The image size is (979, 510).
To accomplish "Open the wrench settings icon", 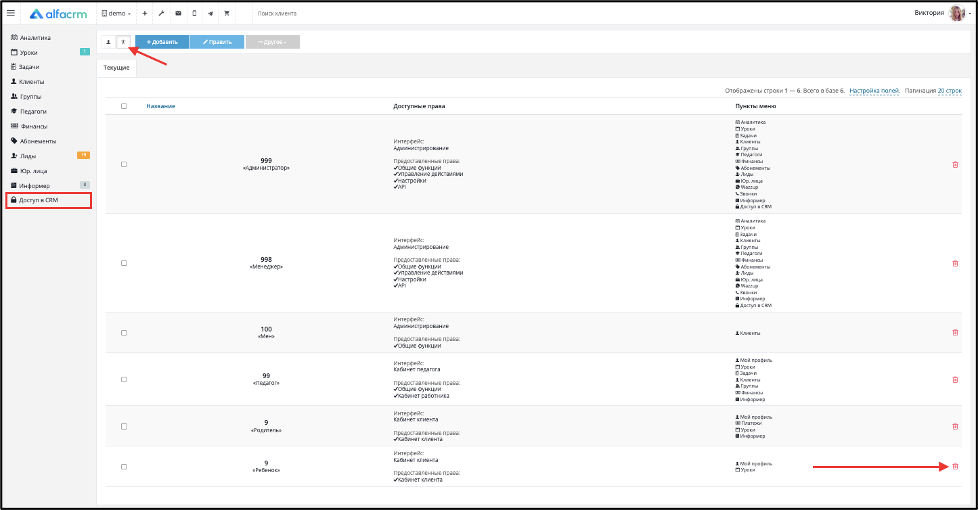I will click(161, 13).
